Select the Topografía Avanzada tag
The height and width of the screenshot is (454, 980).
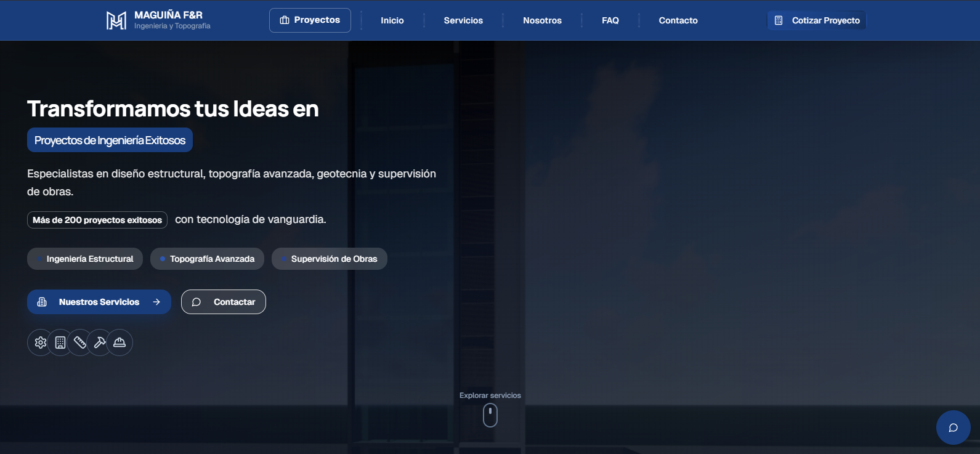click(x=207, y=259)
